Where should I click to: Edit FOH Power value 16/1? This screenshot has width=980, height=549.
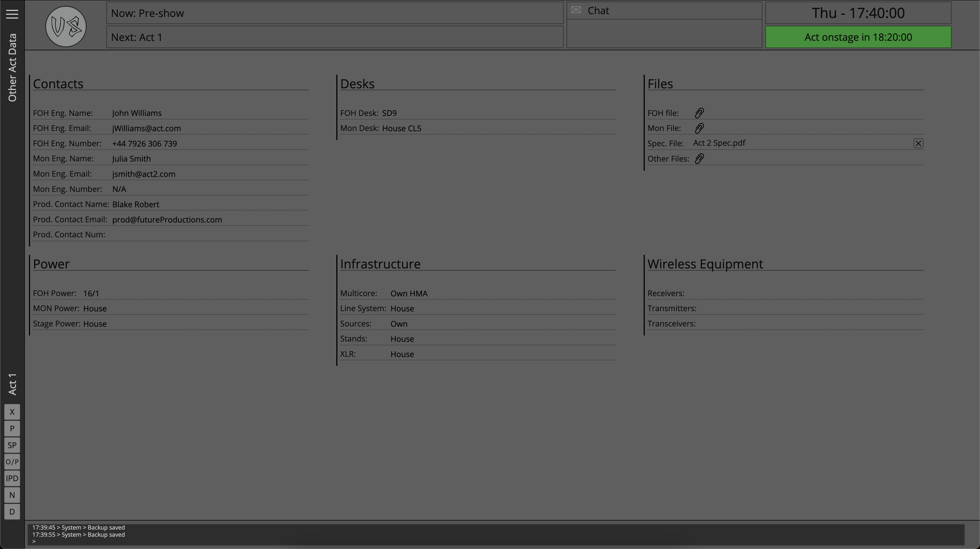click(x=91, y=293)
